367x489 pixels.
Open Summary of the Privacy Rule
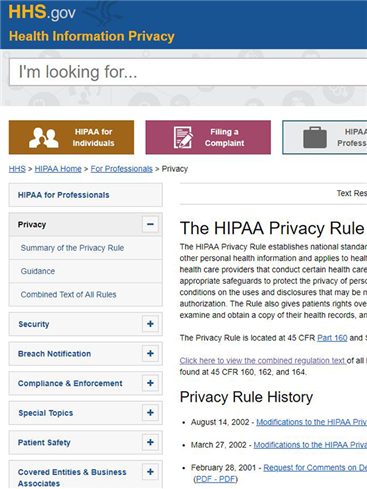click(x=72, y=248)
